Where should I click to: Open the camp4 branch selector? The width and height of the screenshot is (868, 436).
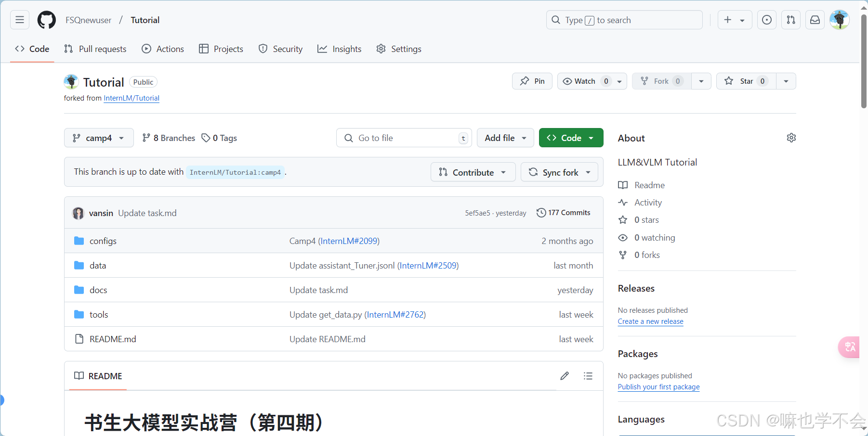[x=98, y=138]
